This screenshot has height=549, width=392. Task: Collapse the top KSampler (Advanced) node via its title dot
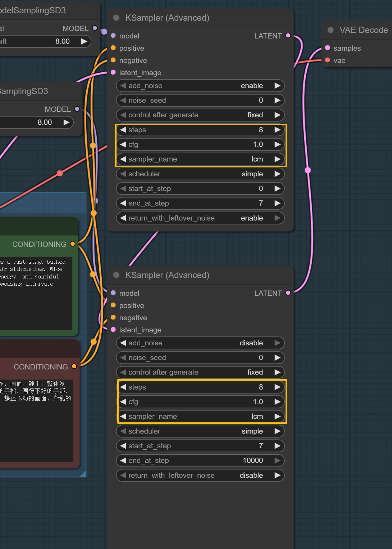click(116, 18)
